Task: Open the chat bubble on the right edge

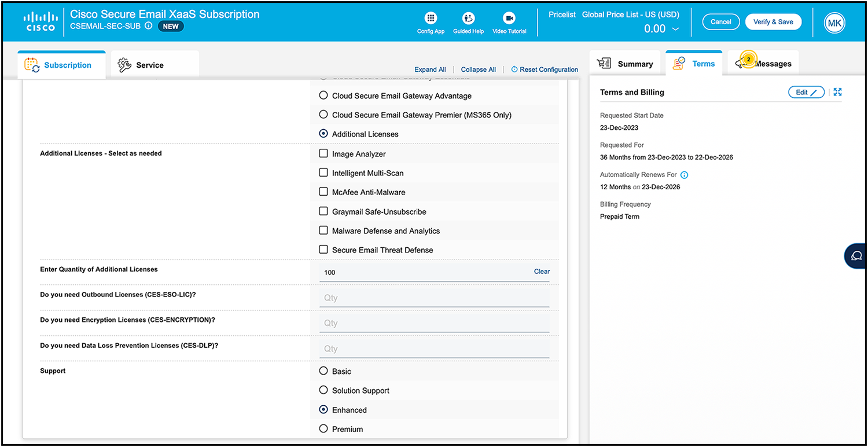Action: [857, 256]
